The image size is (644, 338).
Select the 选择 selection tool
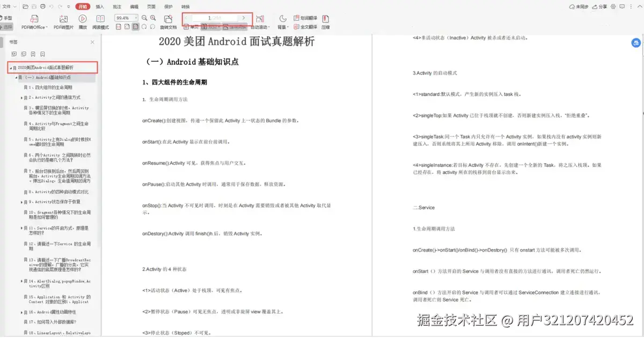[x=6, y=26]
